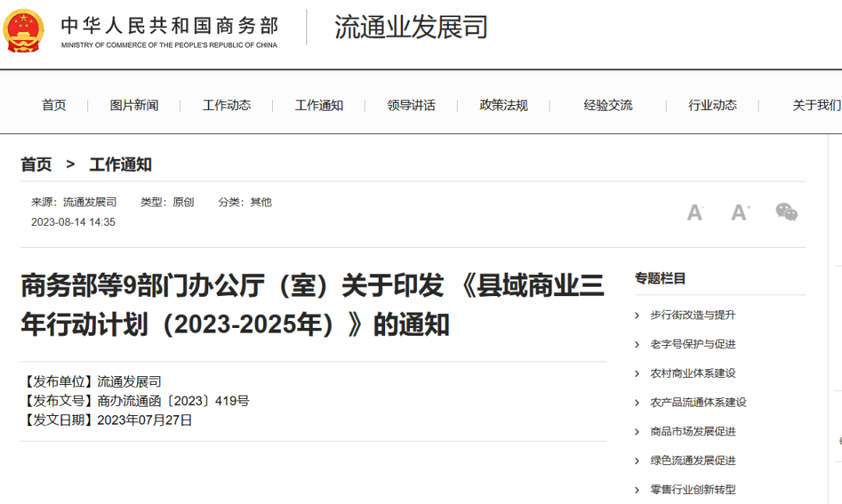Click the publish time 2023-08-14 14:35
This screenshot has height=504, width=842.
(x=73, y=222)
